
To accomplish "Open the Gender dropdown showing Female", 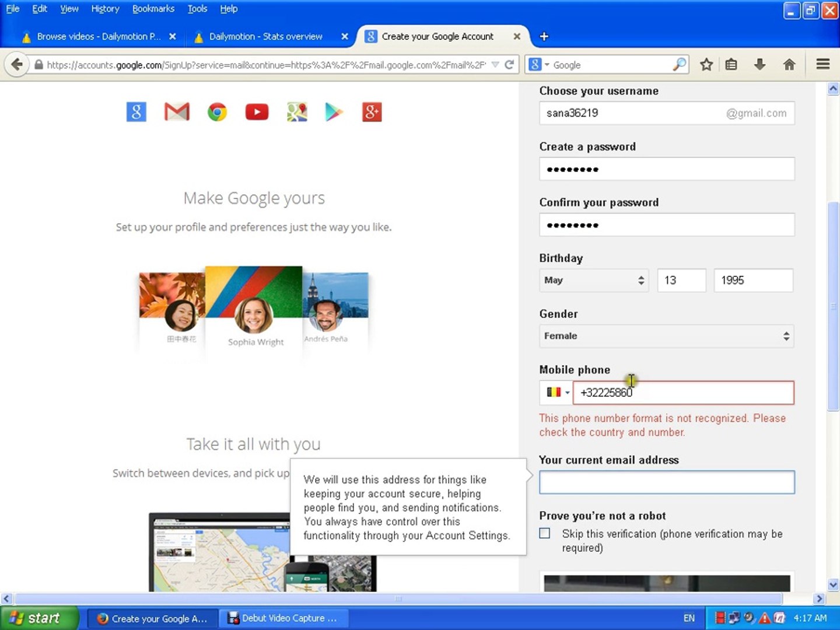I will coord(667,336).
